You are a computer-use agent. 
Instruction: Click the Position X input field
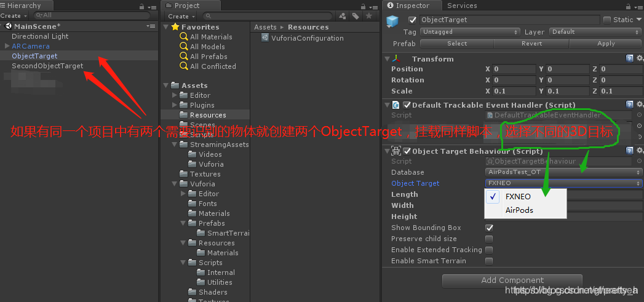click(514, 69)
